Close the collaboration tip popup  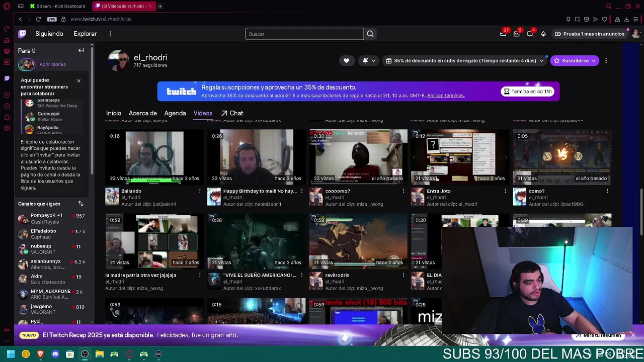click(78, 80)
